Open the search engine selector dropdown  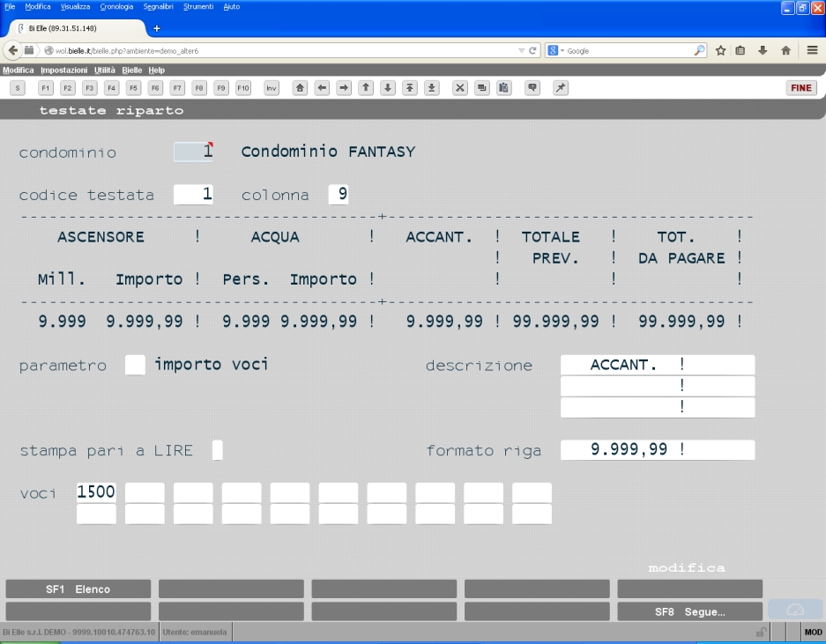point(555,50)
